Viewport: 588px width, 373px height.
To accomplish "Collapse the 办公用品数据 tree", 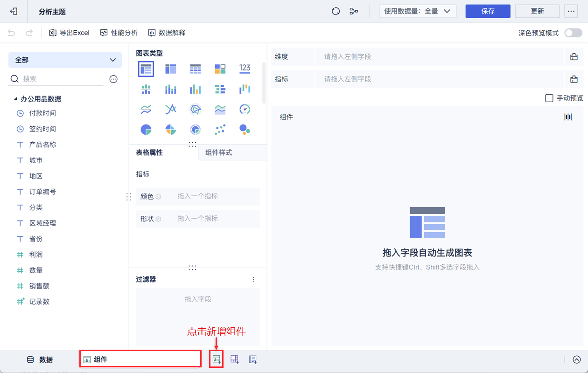I will tap(14, 99).
